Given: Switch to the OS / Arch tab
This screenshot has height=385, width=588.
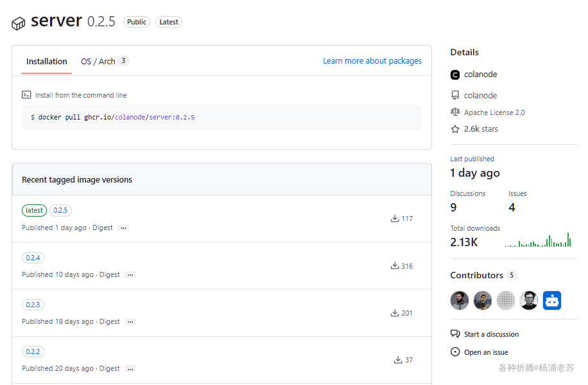Looking at the screenshot, I should (x=105, y=61).
